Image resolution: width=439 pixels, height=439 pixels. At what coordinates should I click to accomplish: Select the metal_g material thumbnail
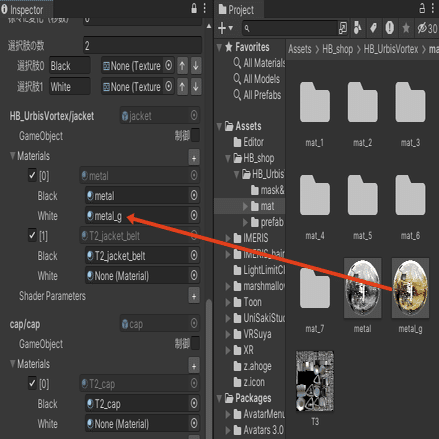(410, 289)
